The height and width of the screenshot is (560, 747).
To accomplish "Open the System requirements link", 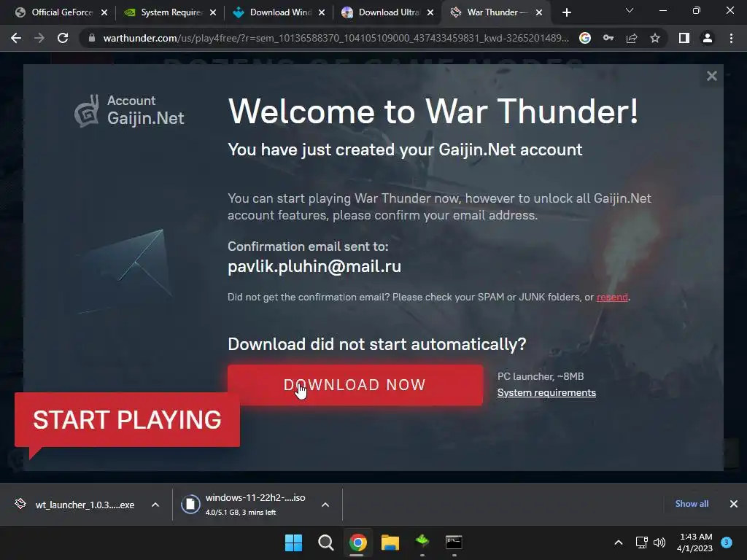I will click(x=546, y=392).
